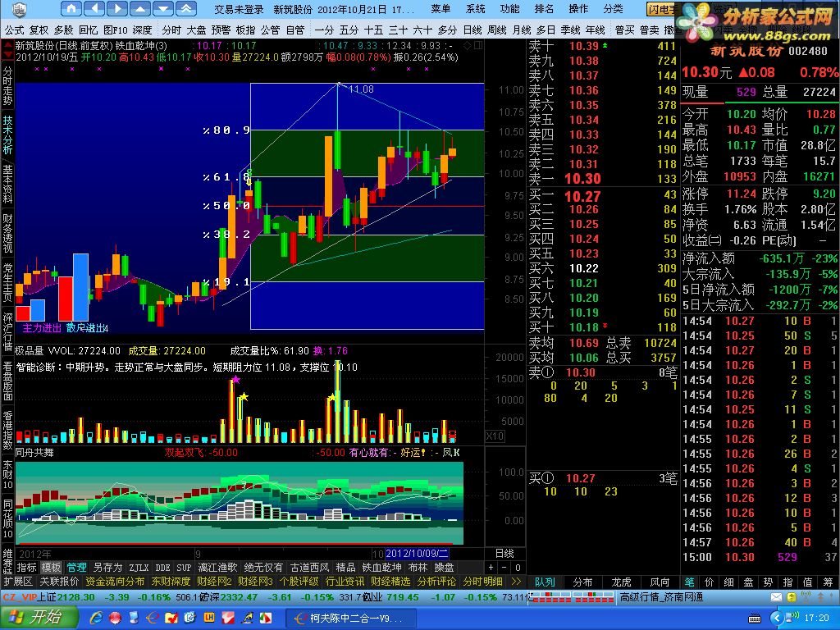Click the small window icon at chart header
Image resolution: width=840 pixels, height=630 pixels.
click(x=478, y=46)
